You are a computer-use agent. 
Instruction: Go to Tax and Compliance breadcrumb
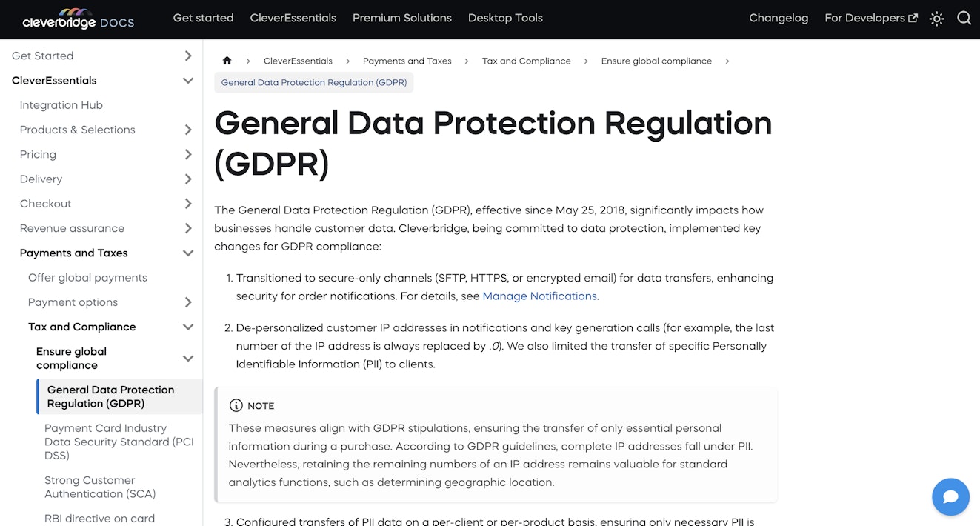[x=526, y=61]
